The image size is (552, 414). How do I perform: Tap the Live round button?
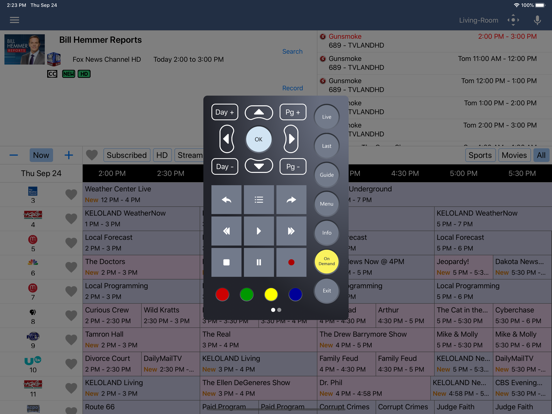click(326, 117)
